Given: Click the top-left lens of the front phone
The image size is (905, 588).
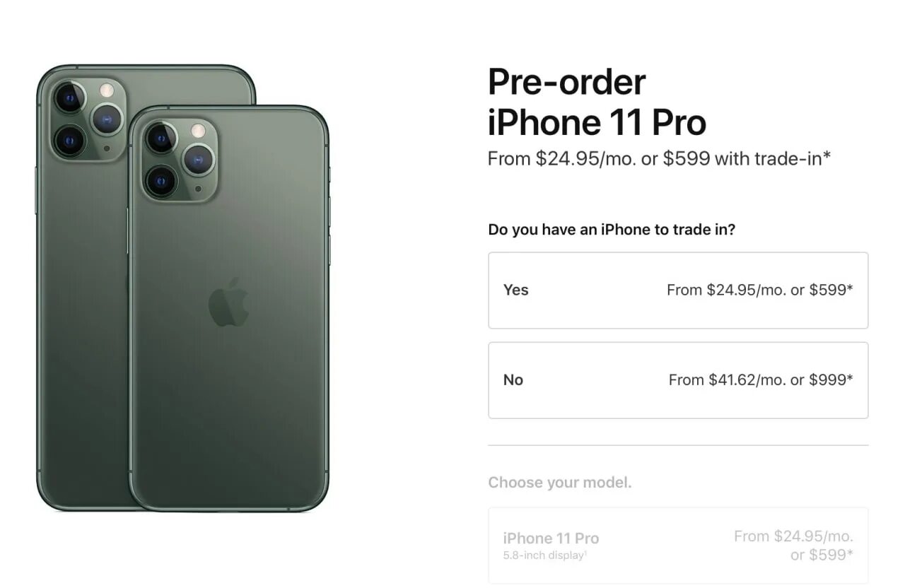Looking at the screenshot, I should click(x=161, y=138).
